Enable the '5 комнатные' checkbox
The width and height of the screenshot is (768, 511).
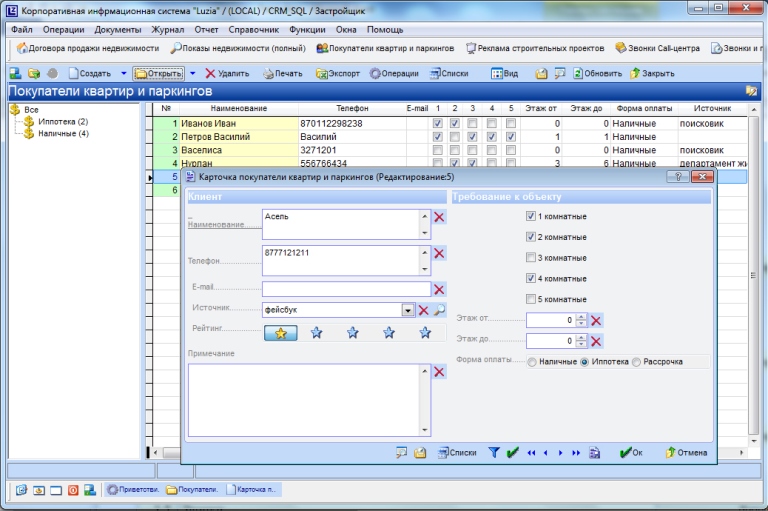point(530,298)
